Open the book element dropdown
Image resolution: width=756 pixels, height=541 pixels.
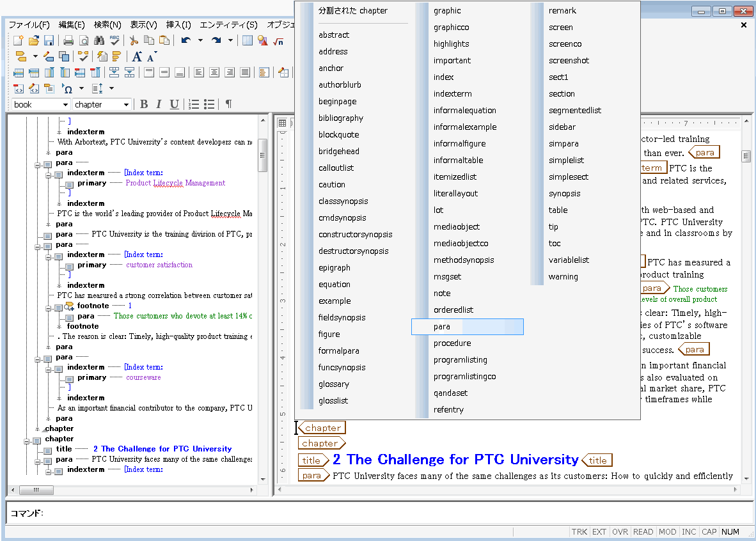(65, 105)
